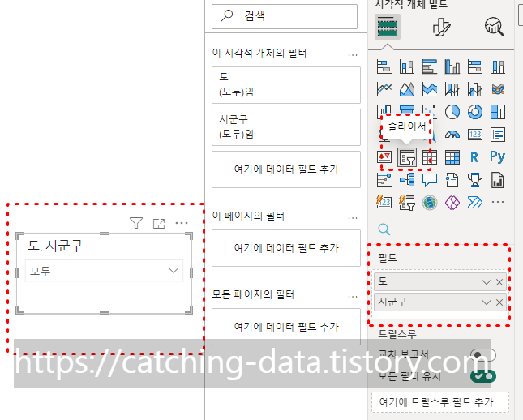The image size is (523, 420).
Task: Select the donut chart visual
Action: 474,112
